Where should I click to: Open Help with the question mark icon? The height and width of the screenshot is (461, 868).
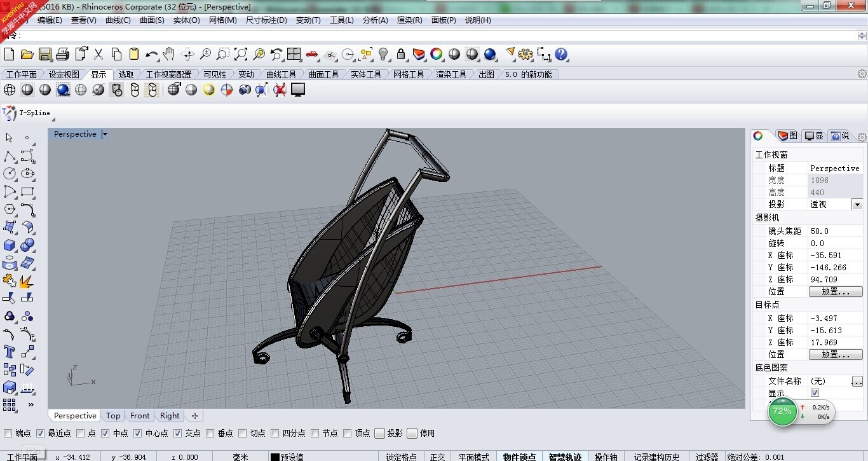pos(561,54)
